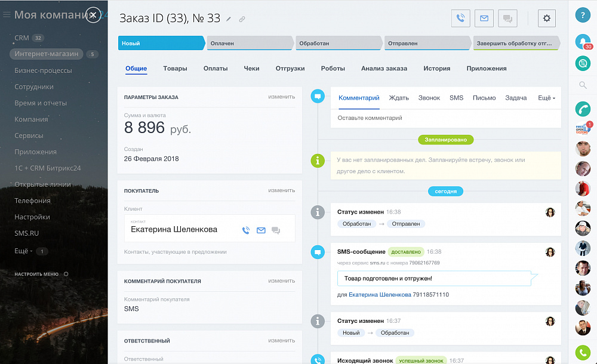Screen dimensions: 597x364
Task: Click SMS-сообщение timeline bubble icon
Action: (x=318, y=252)
